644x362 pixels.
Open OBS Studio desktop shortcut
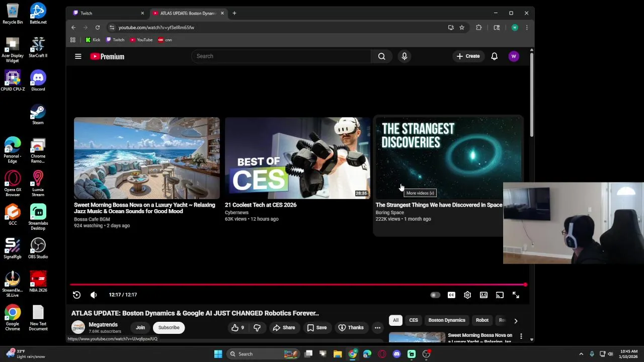[38, 249]
